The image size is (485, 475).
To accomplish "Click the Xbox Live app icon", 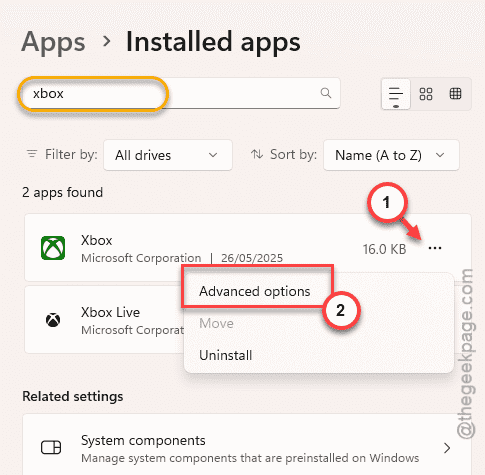I will pyautogui.click(x=53, y=320).
